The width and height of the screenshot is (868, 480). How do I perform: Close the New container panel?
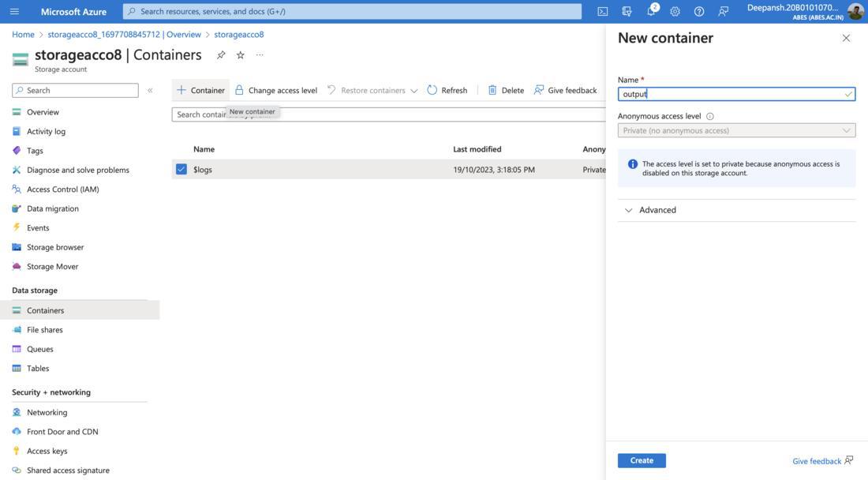(846, 38)
